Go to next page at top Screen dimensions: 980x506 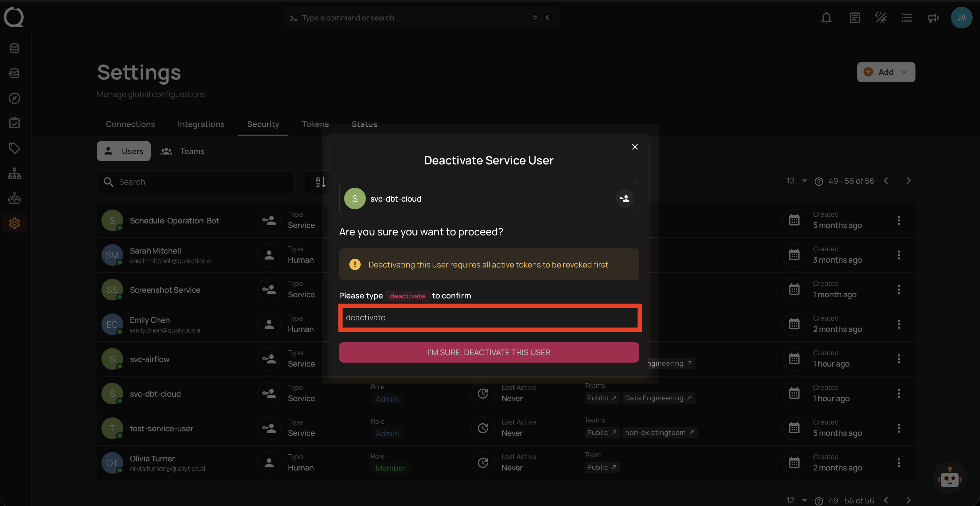coord(908,181)
